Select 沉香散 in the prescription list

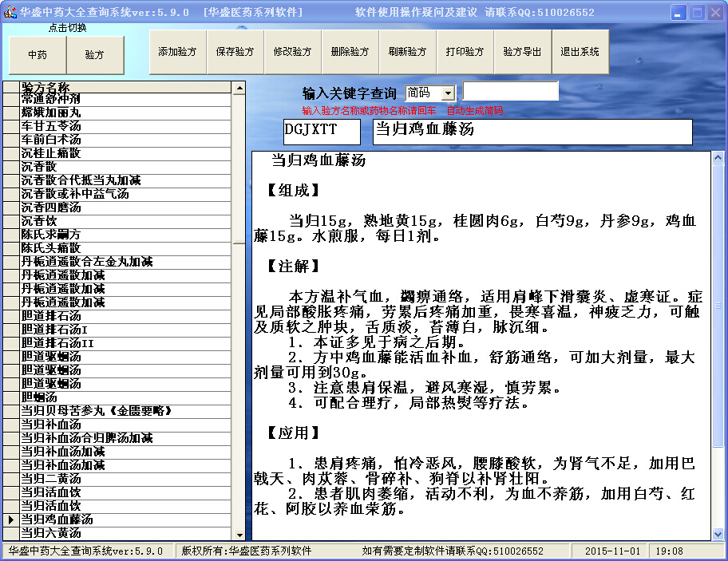[x=40, y=167]
